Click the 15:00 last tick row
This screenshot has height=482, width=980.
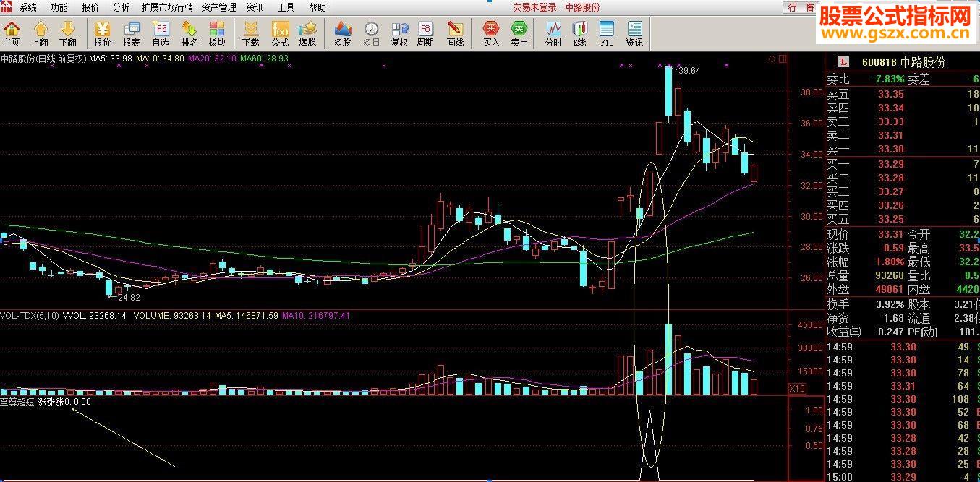(x=903, y=477)
